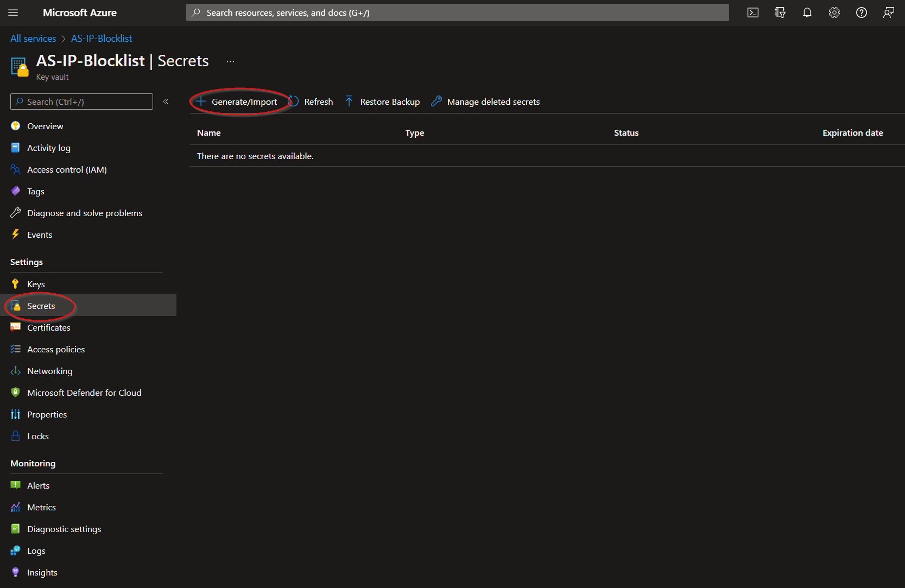
Task: Click Manage deleted secrets
Action: pos(485,102)
